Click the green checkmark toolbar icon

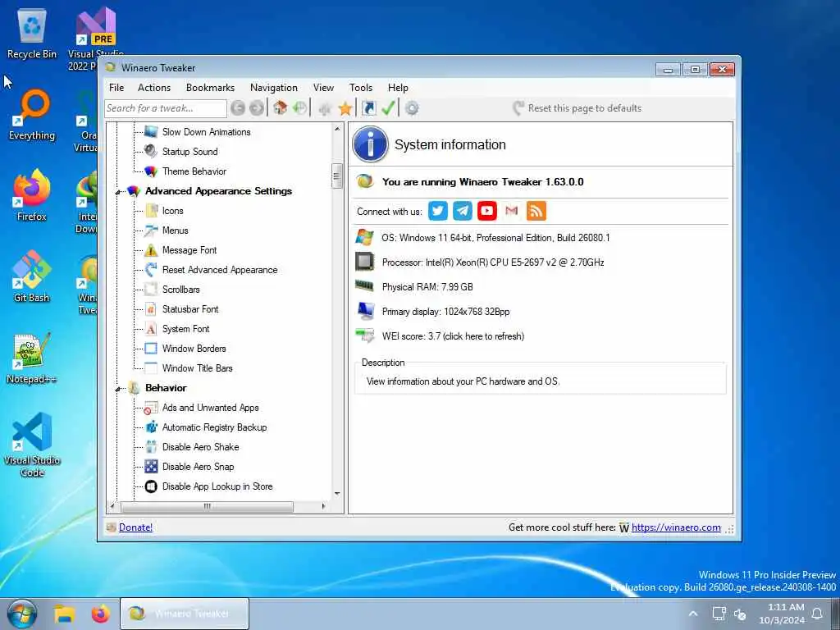(388, 108)
